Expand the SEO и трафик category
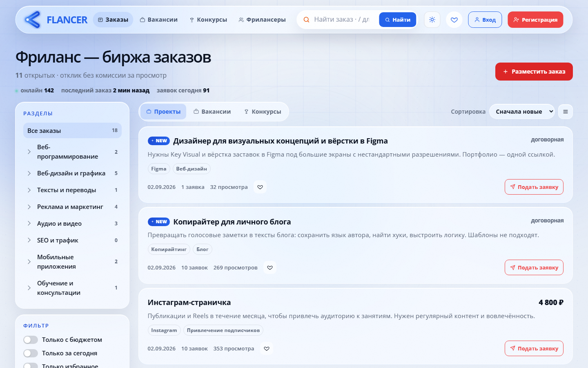588x368 pixels. point(29,240)
